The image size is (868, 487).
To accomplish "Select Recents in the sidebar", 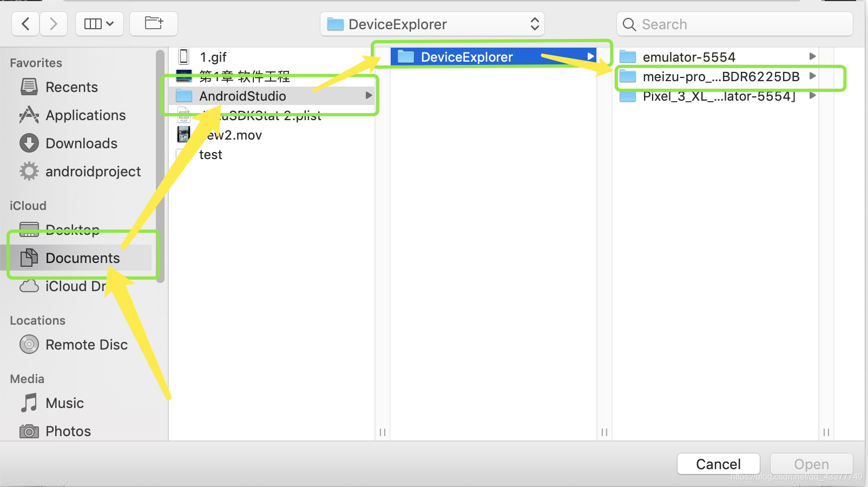I will pyautogui.click(x=71, y=87).
